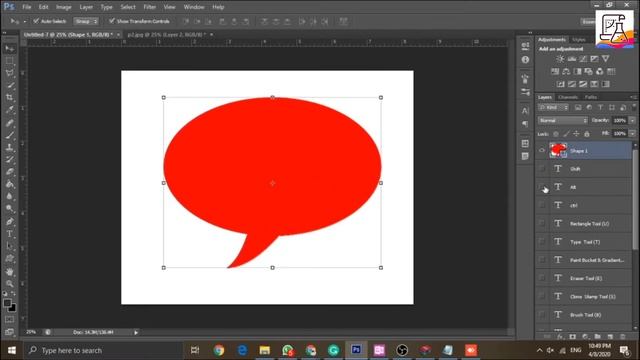Show the Rectangle Tool (U) layer
The width and height of the screenshot is (640, 360).
pos(542,223)
